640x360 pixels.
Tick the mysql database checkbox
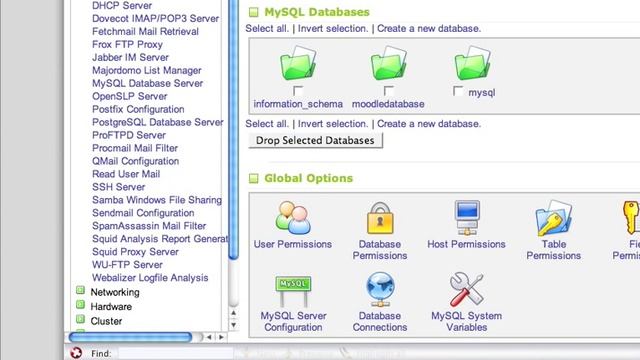point(458,91)
